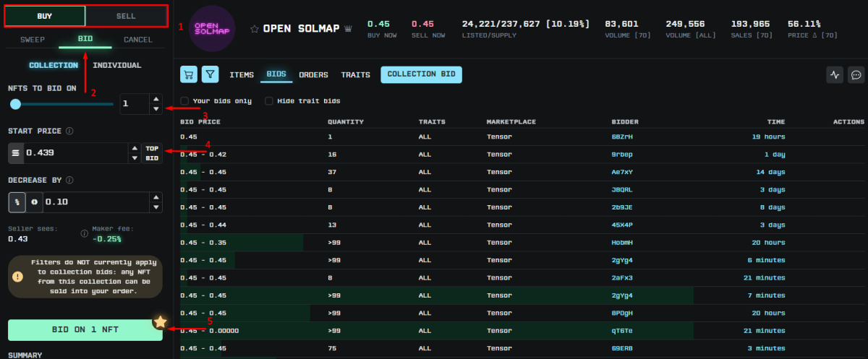Switch to the TRAITS tab
Screen dimensions: 868x359
355,74
